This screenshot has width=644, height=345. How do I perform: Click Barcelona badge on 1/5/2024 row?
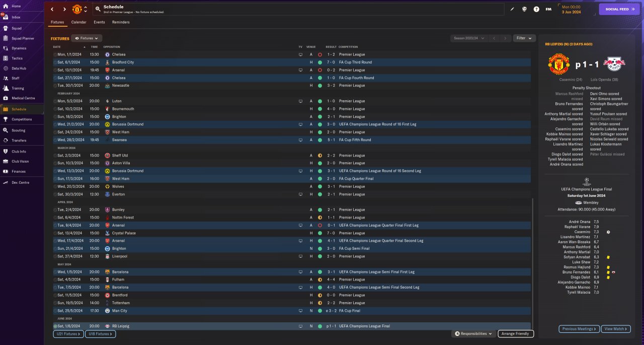click(x=107, y=272)
